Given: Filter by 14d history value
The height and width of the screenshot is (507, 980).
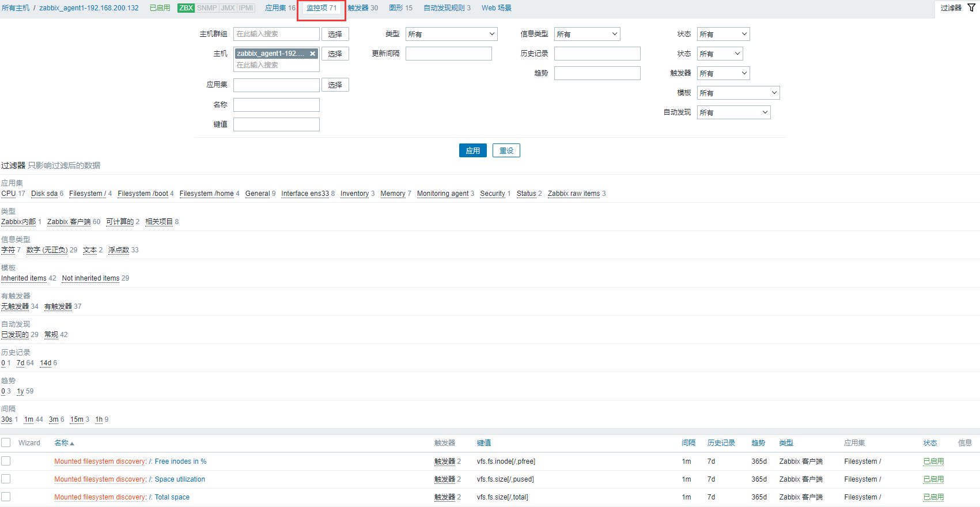Looking at the screenshot, I should point(46,363).
